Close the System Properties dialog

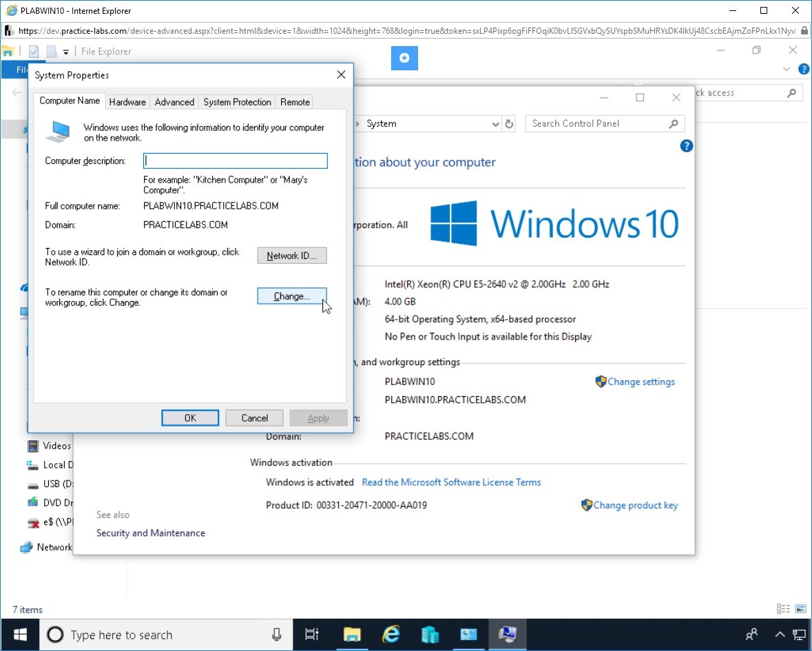[x=341, y=74]
